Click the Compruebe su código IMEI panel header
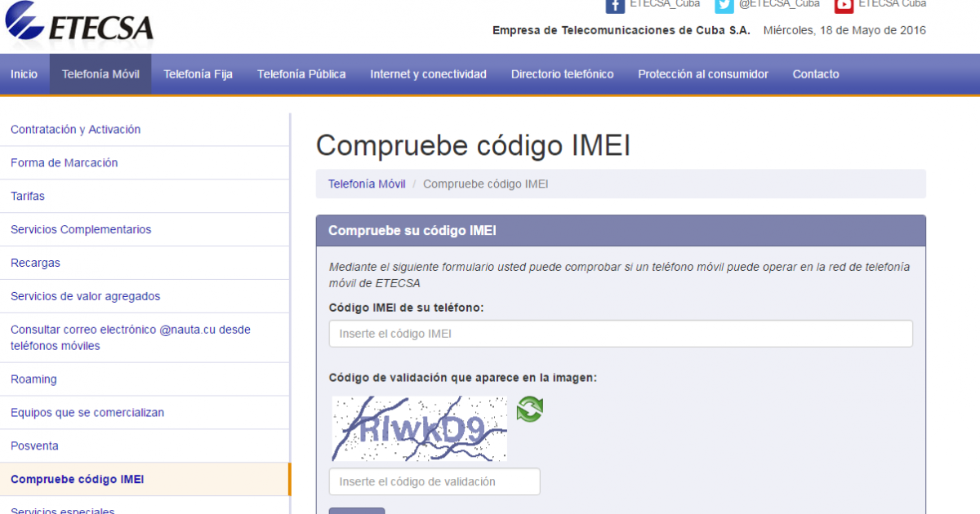 coord(621,231)
